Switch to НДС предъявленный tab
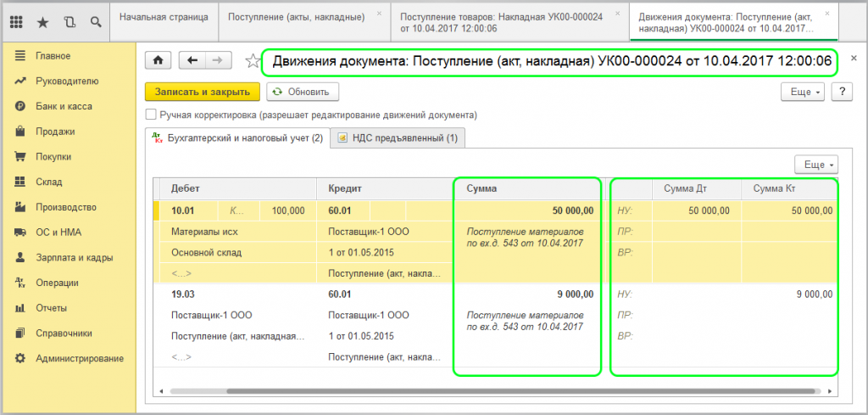The width and height of the screenshot is (868, 415). tap(398, 137)
